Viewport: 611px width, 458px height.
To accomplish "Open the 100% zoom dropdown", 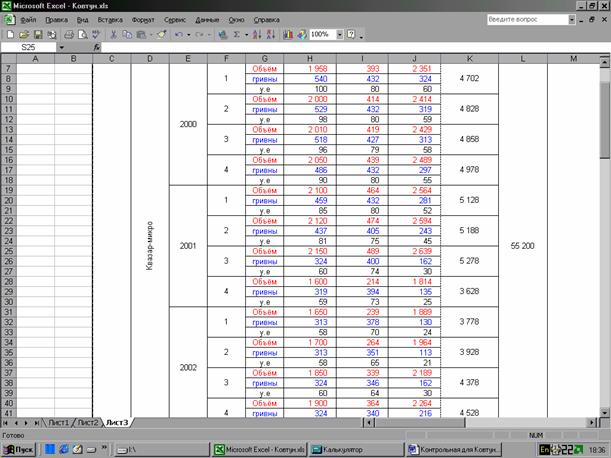I will pos(338,34).
